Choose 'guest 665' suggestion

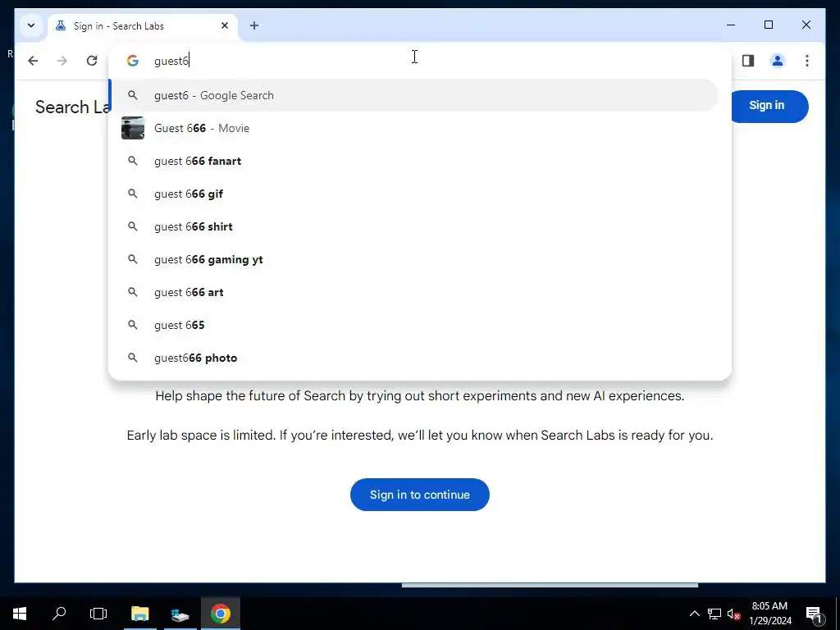(x=413, y=325)
